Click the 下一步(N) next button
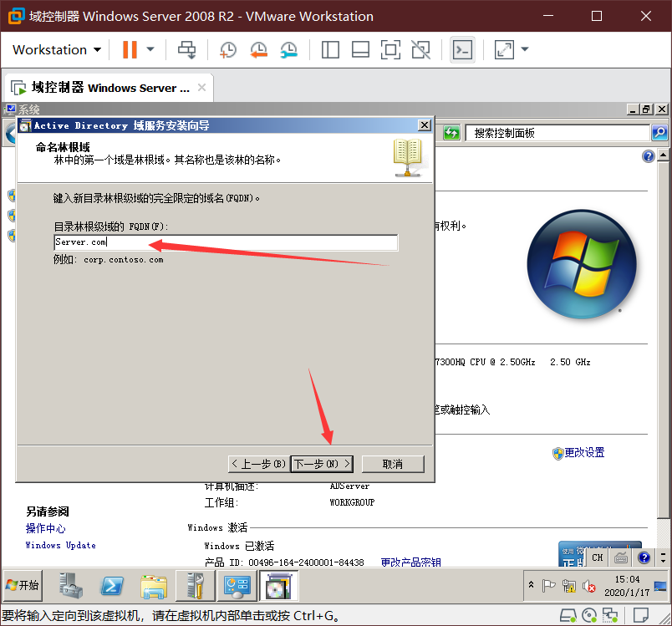The image size is (672, 626). [322, 464]
